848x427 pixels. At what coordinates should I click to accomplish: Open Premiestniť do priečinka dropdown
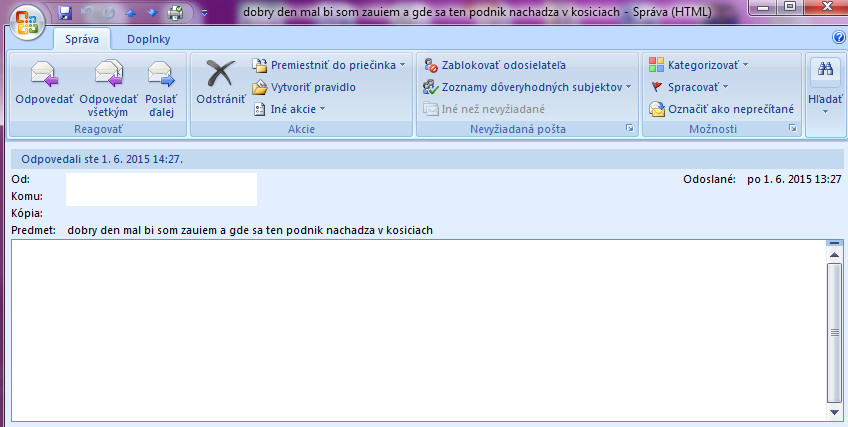pyautogui.click(x=329, y=65)
